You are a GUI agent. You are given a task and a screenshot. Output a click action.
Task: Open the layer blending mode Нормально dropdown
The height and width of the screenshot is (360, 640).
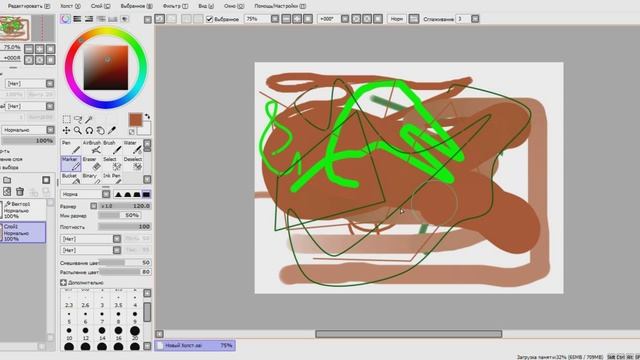point(29,130)
